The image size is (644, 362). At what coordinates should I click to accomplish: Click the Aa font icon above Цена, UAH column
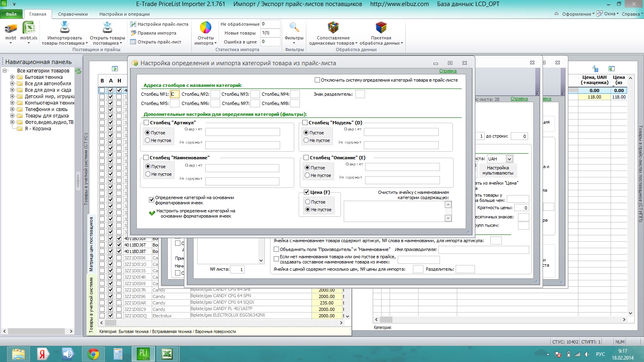point(595,69)
